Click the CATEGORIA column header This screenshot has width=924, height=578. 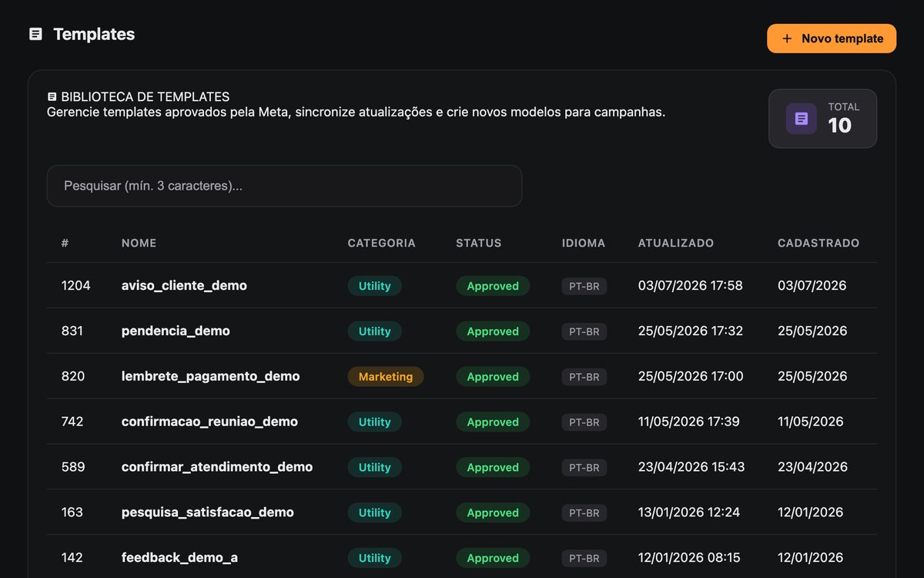tap(381, 243)
